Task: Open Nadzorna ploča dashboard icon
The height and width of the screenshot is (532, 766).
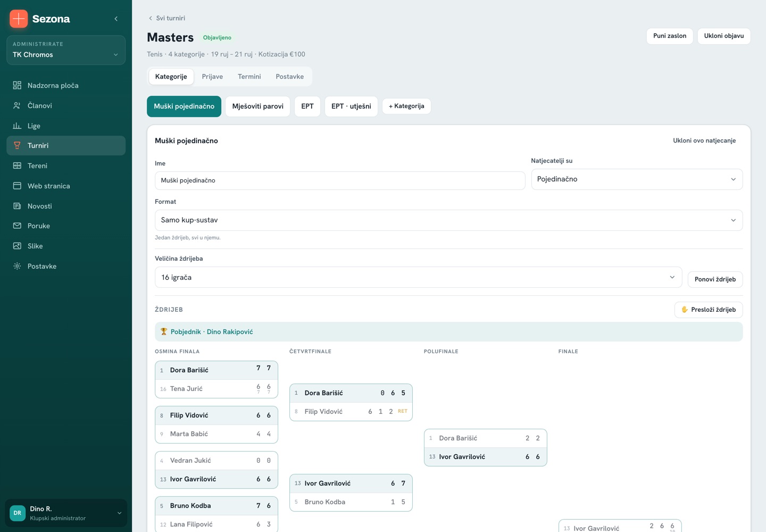Action: (x=17, y=85)
